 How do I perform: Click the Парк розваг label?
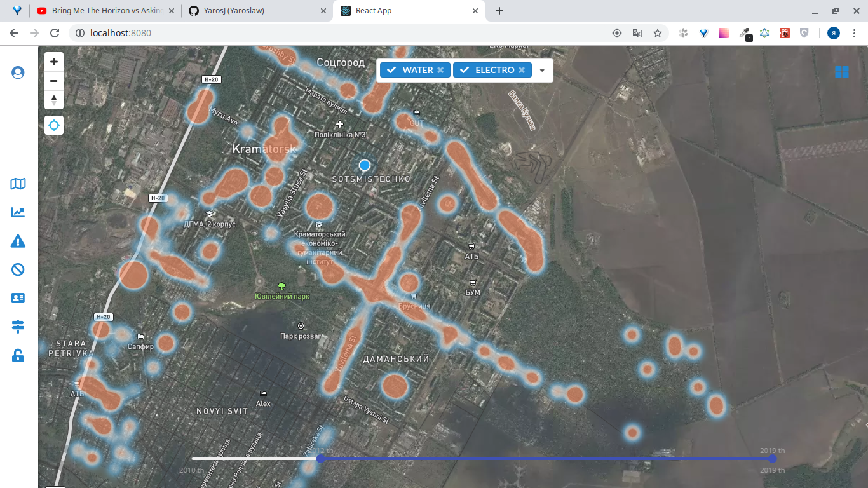(x=301, y=335)
